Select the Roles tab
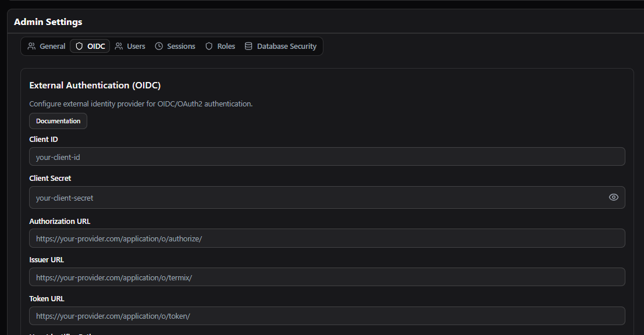The image size is (644, 335). click(x=226, y=46)
